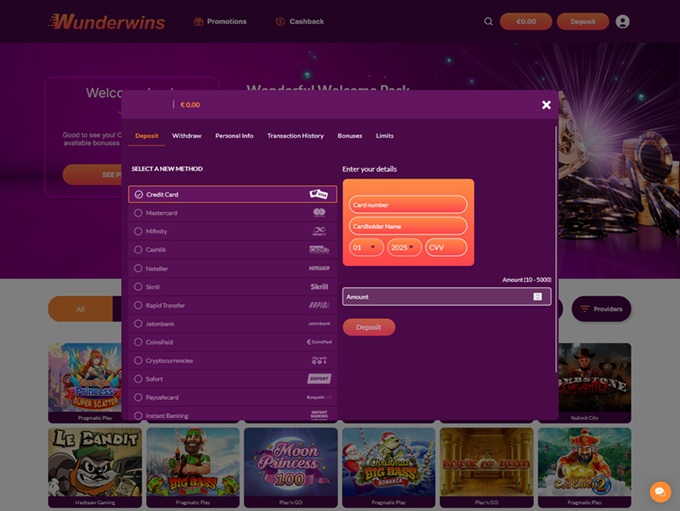Viewport: 680px width, 511px height.
Task: Click the search magnifier icon in header
Action: point(488,21)
